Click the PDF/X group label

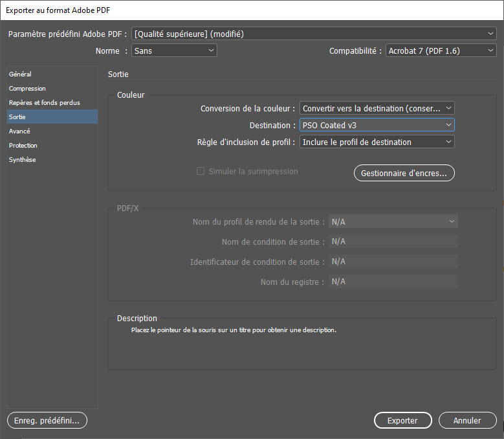click(x=127, y=208)
